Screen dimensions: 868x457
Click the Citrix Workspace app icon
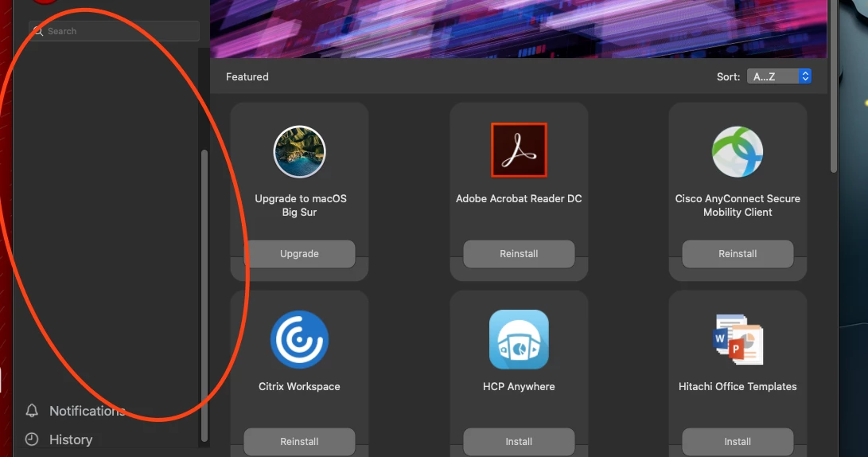tap(299, 339)
